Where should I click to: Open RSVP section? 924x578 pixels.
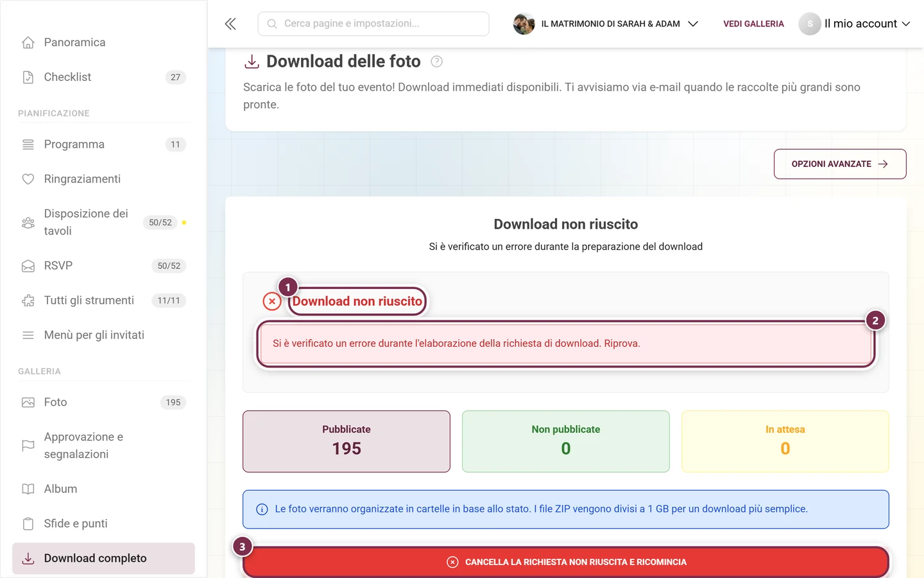click(x=103, y=266)
